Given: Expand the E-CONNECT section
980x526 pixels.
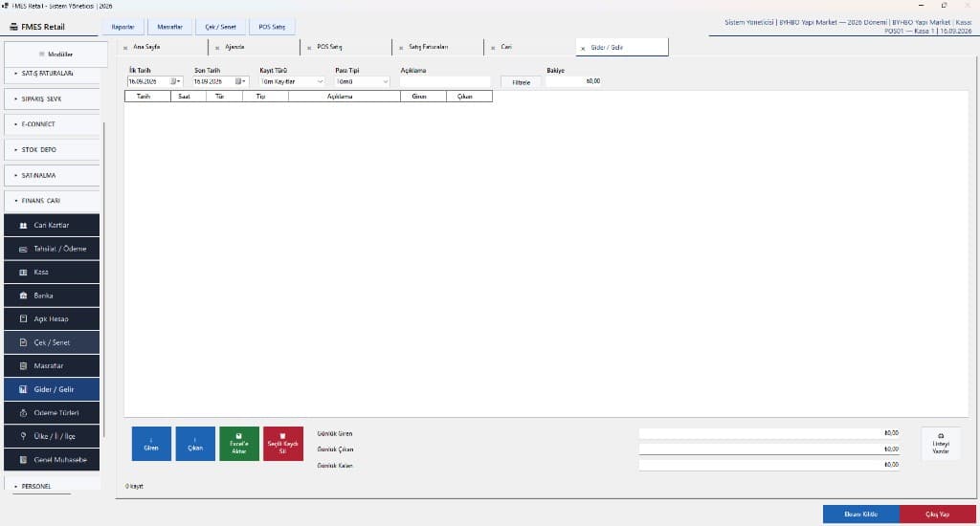Looking at the screenshot, I should (x=52, y=124).
